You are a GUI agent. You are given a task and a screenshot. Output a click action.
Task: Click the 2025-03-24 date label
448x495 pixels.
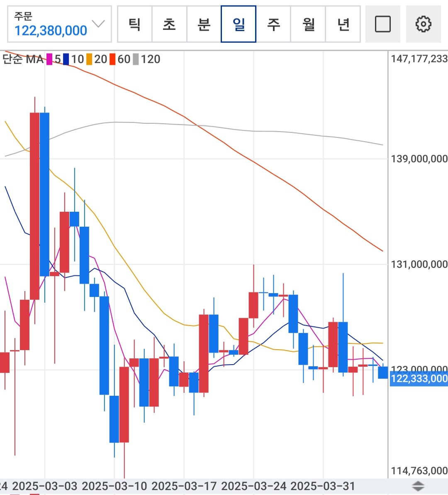[253, 486]
